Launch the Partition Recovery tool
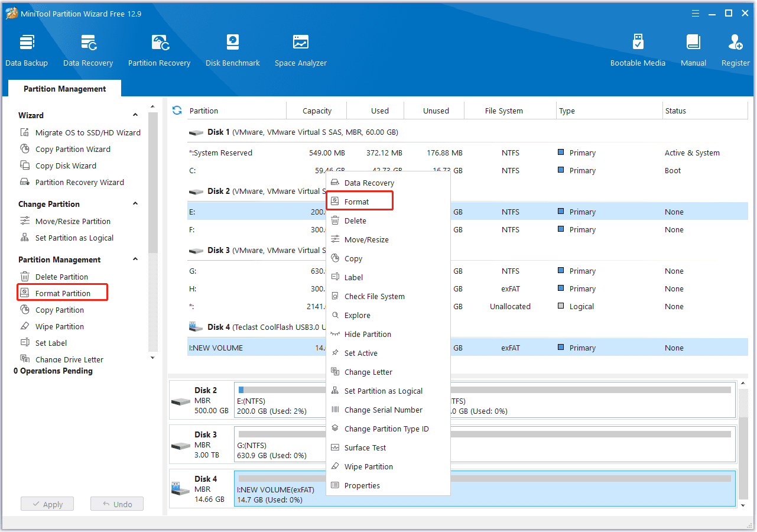The width and height of the screenshot is (757, 532). (x=160, y=50)
